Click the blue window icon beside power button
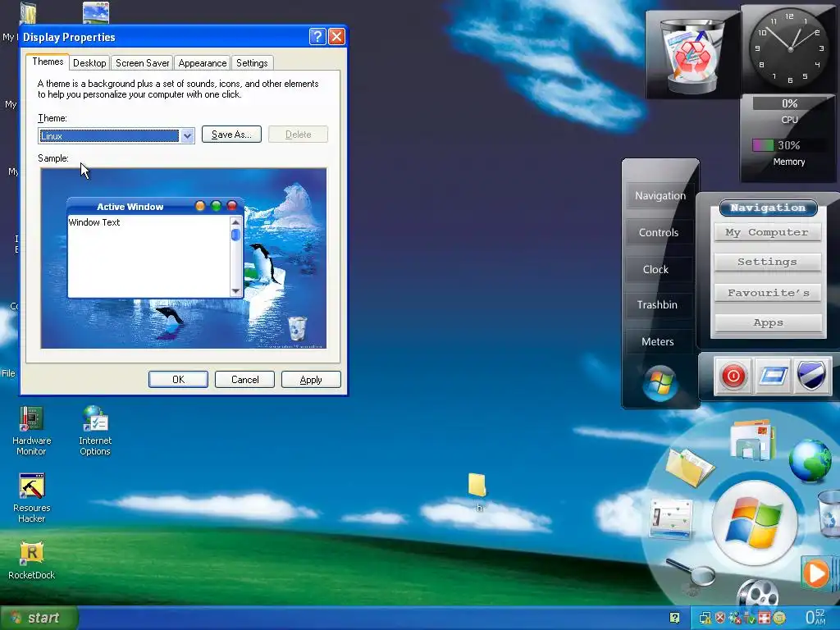This screenshot has height=630, width=840. click(x=772, y=376)
